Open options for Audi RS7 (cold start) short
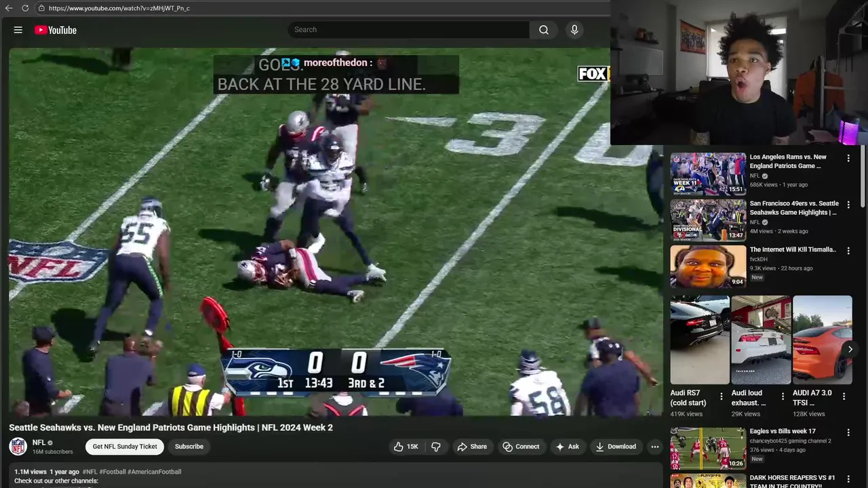868x488 pixels. coord(721,396)
